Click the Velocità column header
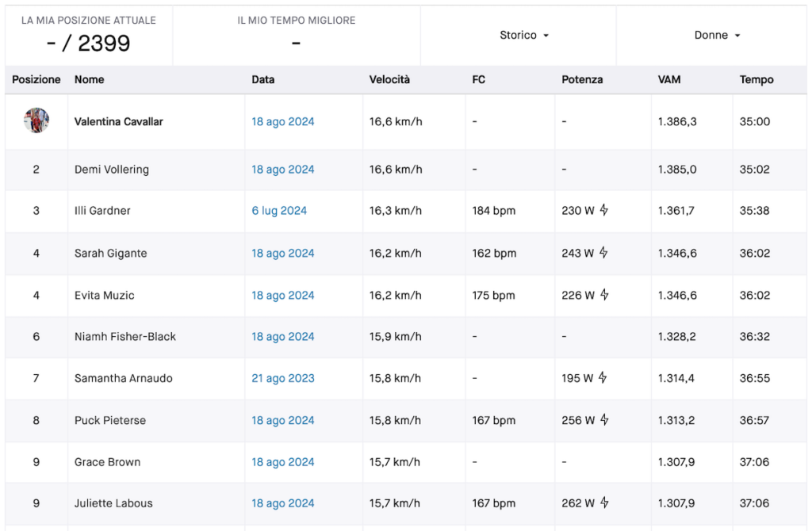The width and height of the screenshot is (812, 531). pos(389,80)
